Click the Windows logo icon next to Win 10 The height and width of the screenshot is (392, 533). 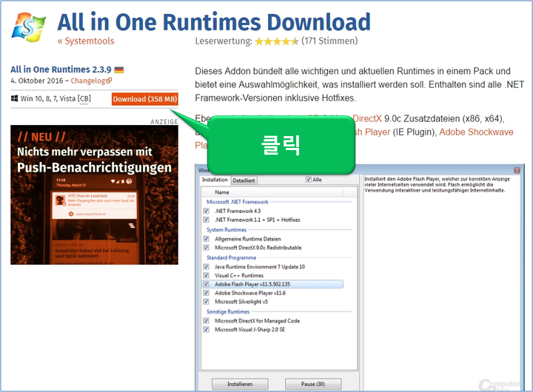14,98
